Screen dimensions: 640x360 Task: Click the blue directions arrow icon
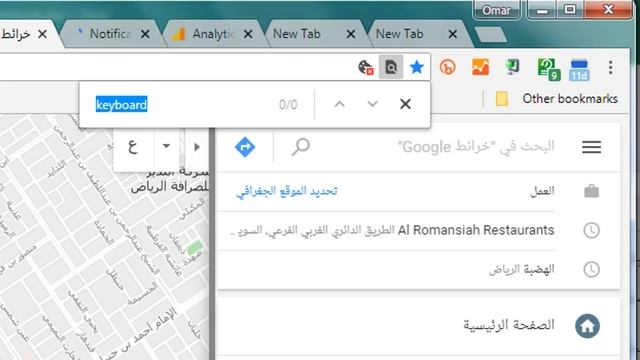(245, 147)
